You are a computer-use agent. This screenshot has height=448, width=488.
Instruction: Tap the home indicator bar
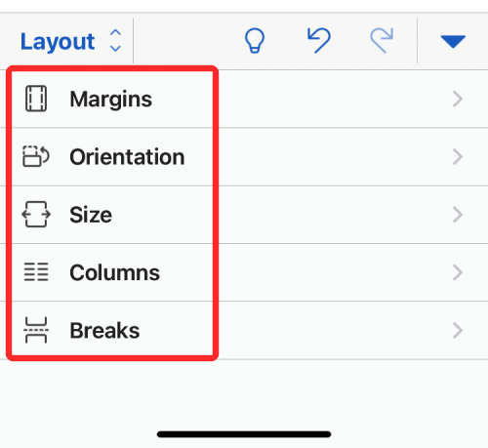[244, 434]
